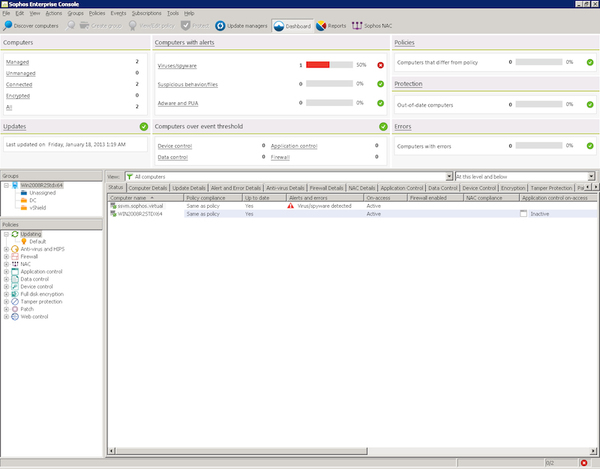Expand the Data control policy node

click(x=7, y=279)
